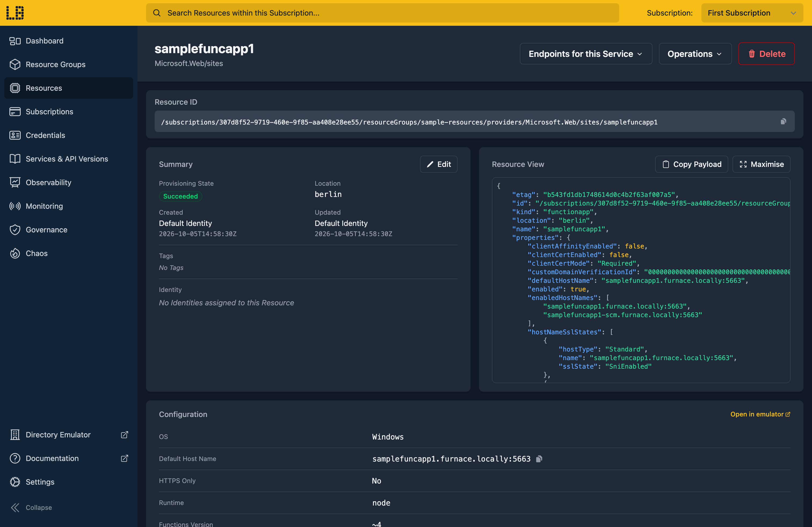812x527 pixels.
Task: Click the Governance shield icon
Action: pyautogui.click(x=15, y=230)
